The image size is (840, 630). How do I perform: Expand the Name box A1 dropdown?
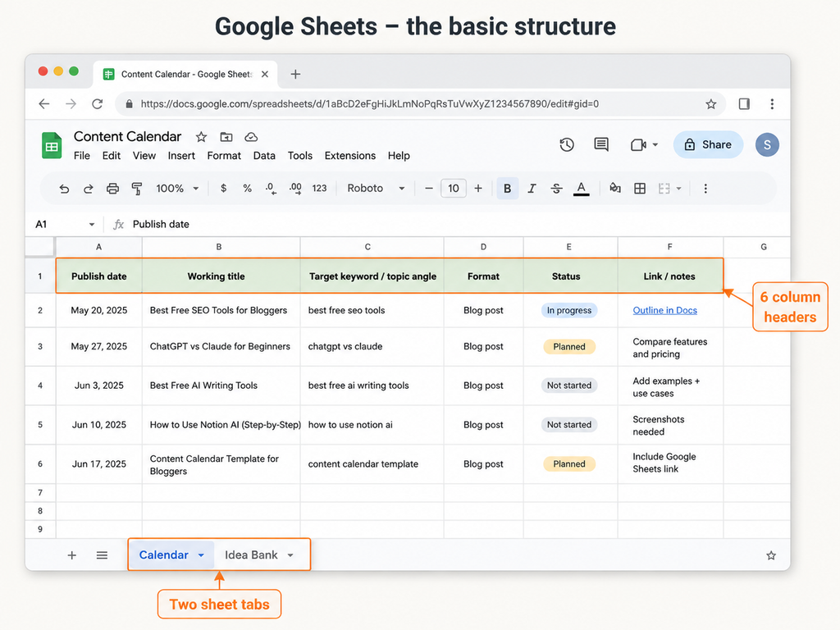pos(92,225)
